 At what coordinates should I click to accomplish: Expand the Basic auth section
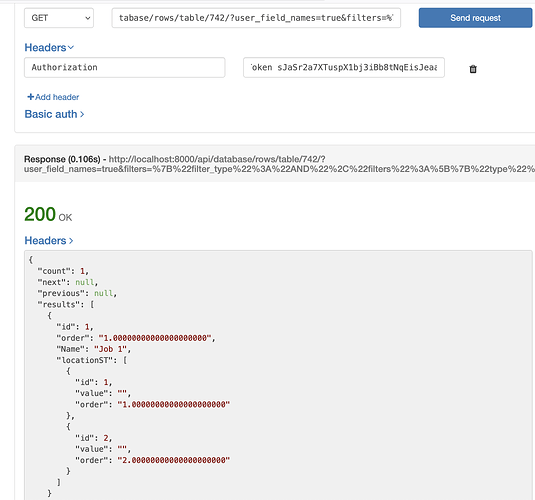[54, 114]
